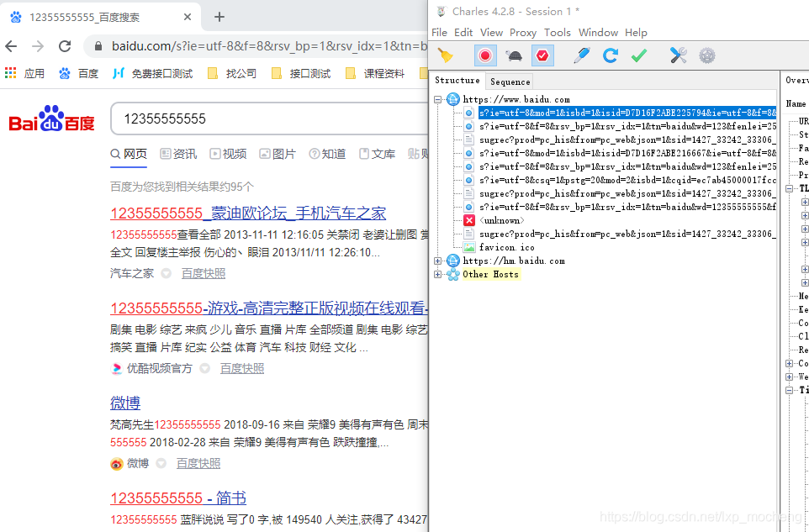Image resolution: width=809 pixels, height=532 pixels.
Task: Open the 接口测试 bookmark folder
Action: click(301, 73)
